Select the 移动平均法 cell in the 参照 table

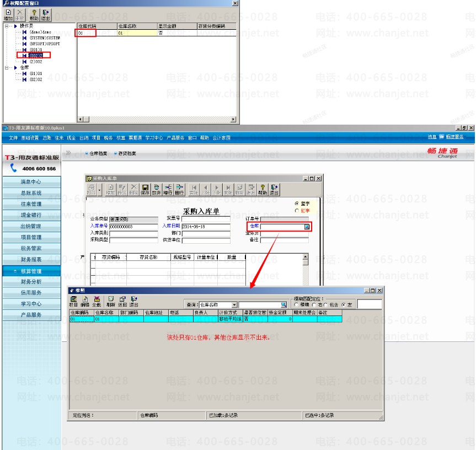coord(231,319)
